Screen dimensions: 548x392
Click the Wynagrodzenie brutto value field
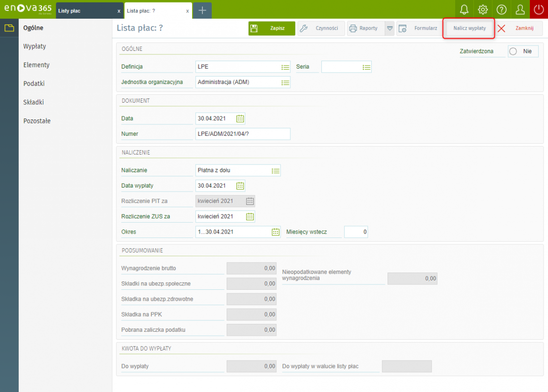tap(251, 268)
